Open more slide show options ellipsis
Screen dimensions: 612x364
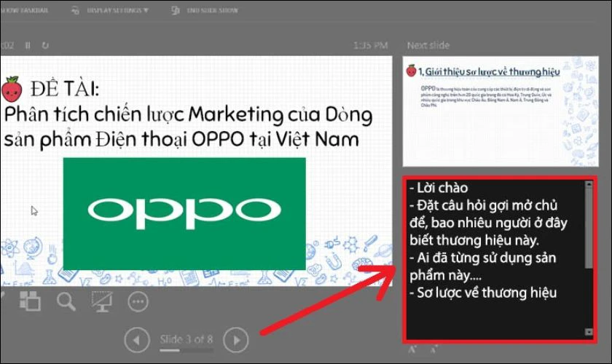click(x=138, y=301)
